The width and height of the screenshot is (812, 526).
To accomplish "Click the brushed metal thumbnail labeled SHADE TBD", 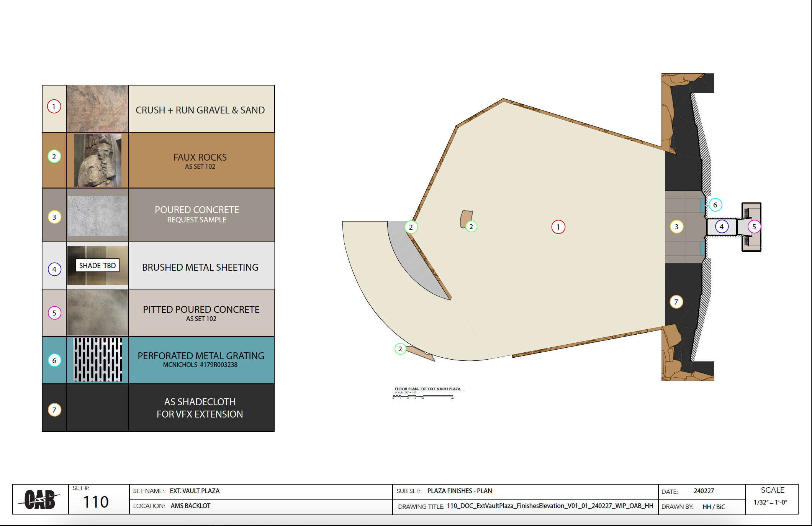I will 98,265.
